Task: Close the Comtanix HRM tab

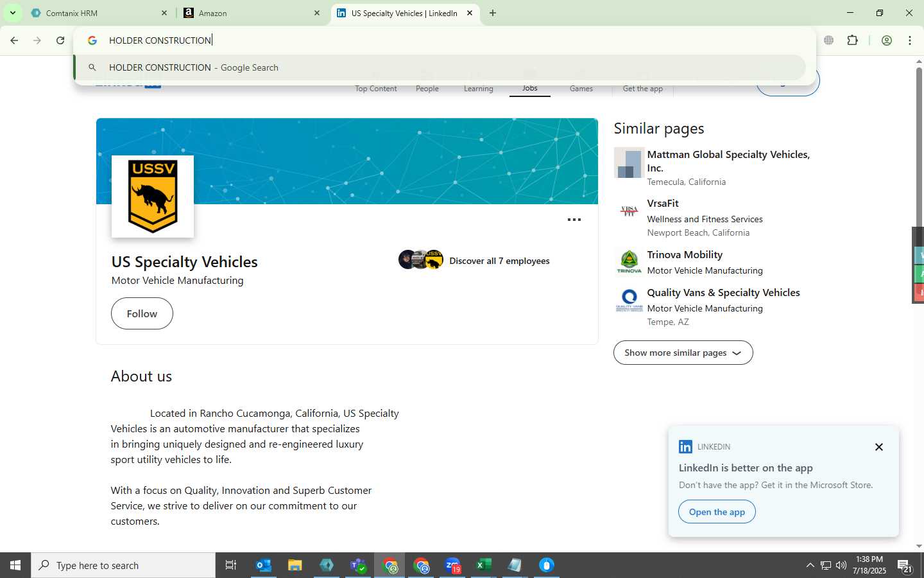Action: [164, 13]
